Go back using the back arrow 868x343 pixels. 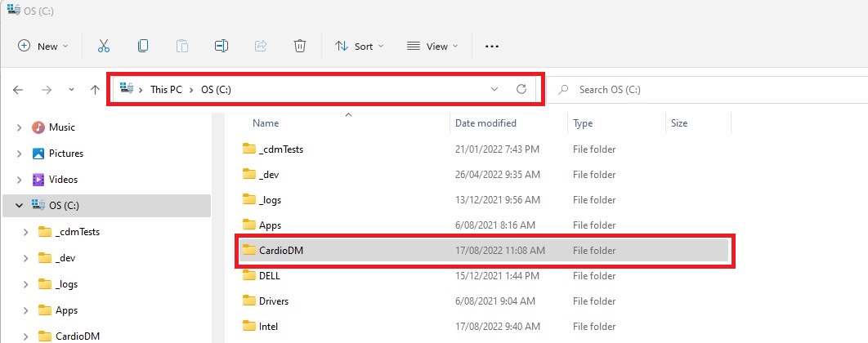19,90
